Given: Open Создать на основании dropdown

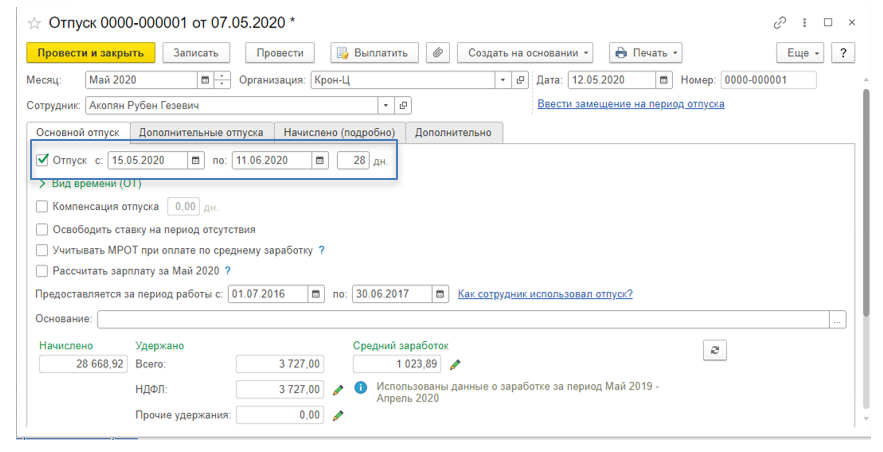Looking at the screenshot, I should [x=525, y=53].
